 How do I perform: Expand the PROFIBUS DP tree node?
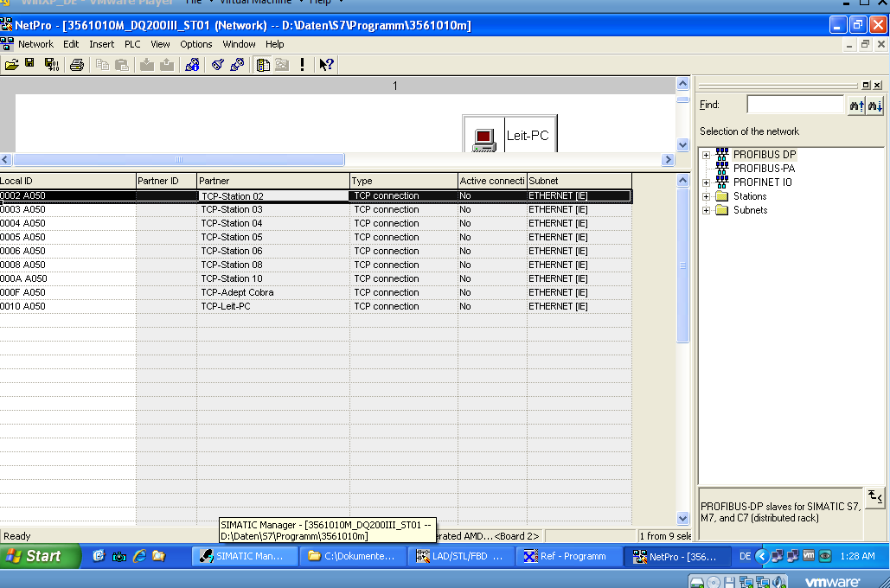coord(706,155)
